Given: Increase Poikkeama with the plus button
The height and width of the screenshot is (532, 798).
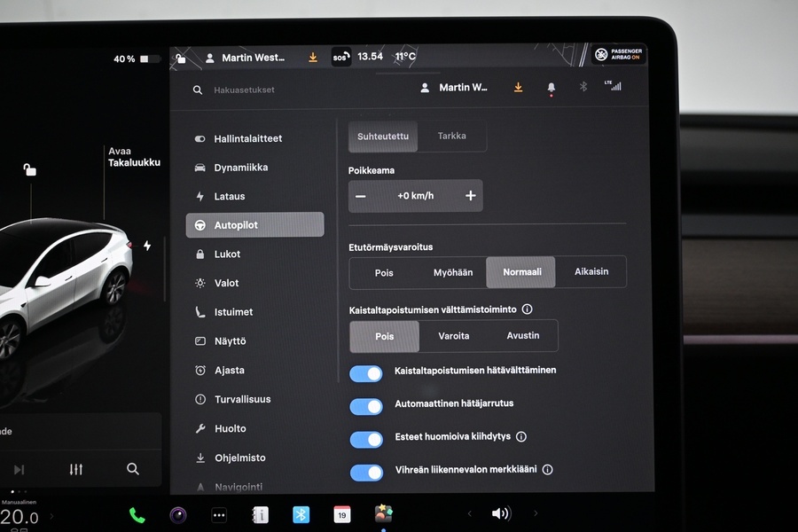Looking at the screenshot, I should pos(470,196).
